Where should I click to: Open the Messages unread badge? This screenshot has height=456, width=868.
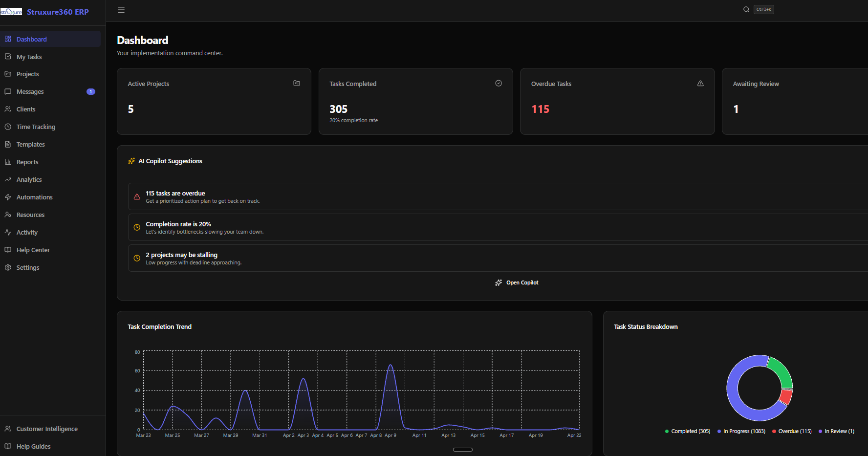click(x=91, y=91)
